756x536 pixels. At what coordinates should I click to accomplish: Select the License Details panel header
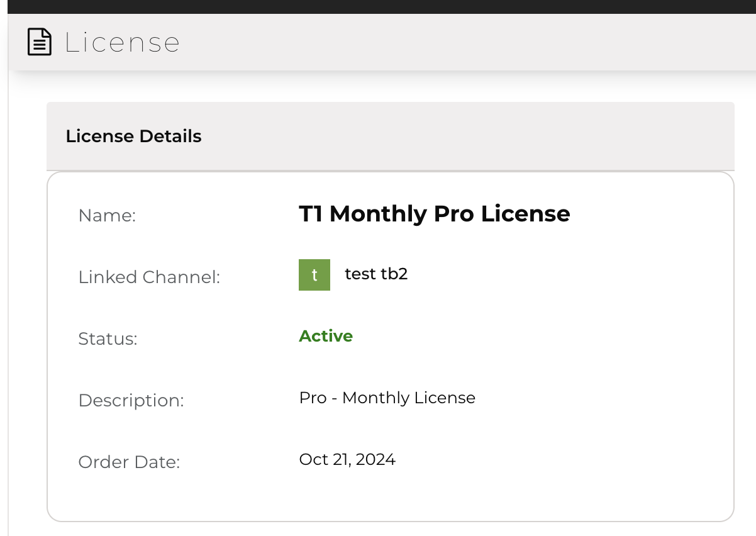391,137
